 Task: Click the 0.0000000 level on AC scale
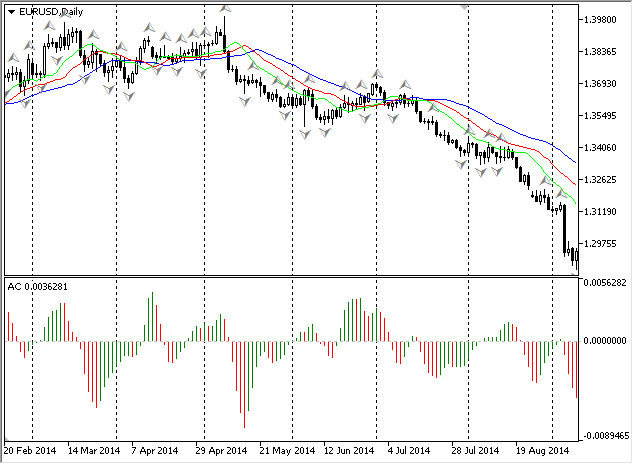coord(605,341)
